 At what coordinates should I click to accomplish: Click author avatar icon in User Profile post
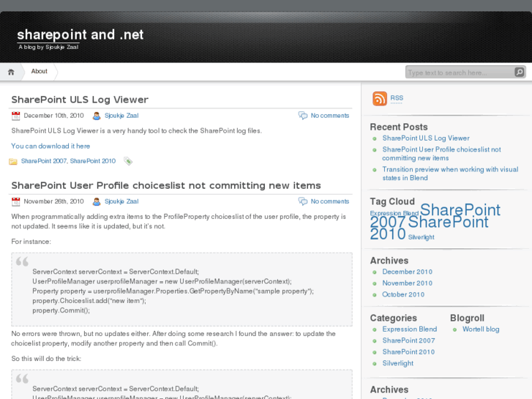click(97, 202)
